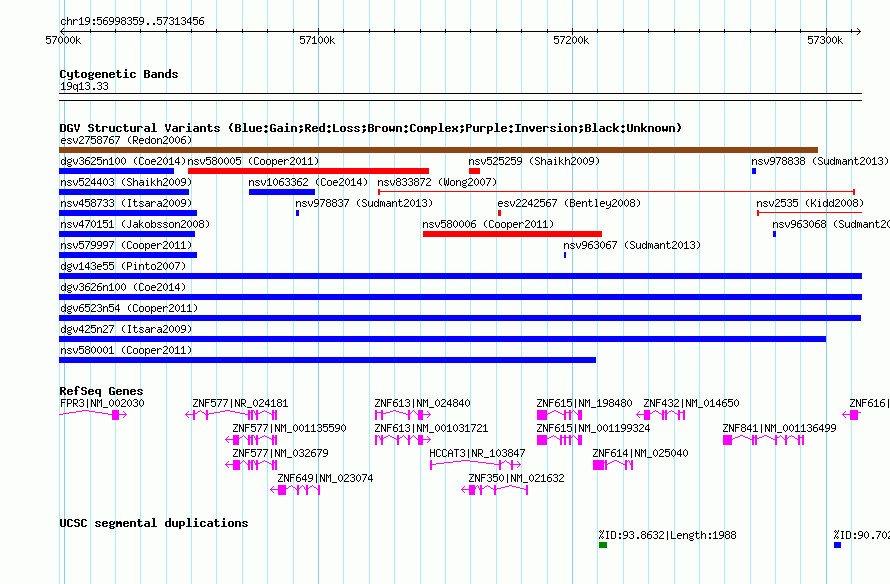890x584 pixels.
Task: Select the ZNF577|NR_024181 gene glyph
Action: tap(231, 415)
